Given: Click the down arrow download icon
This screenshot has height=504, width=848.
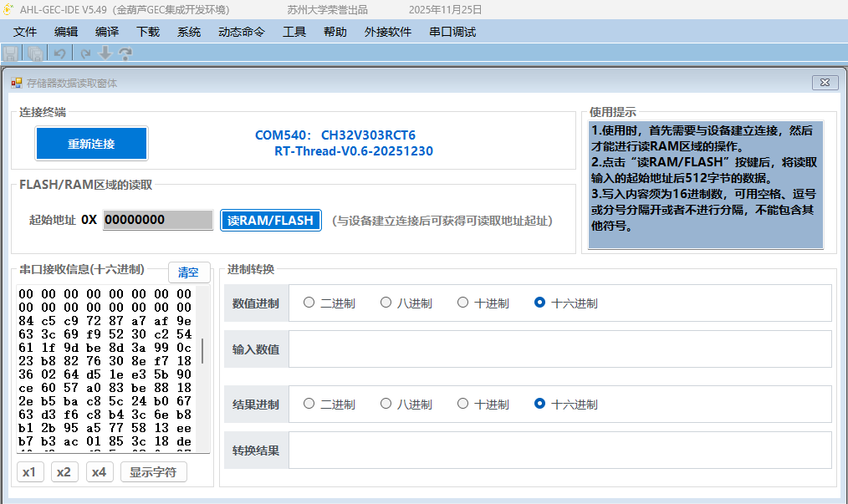Looking at the screenshot, I should (105, 53).
